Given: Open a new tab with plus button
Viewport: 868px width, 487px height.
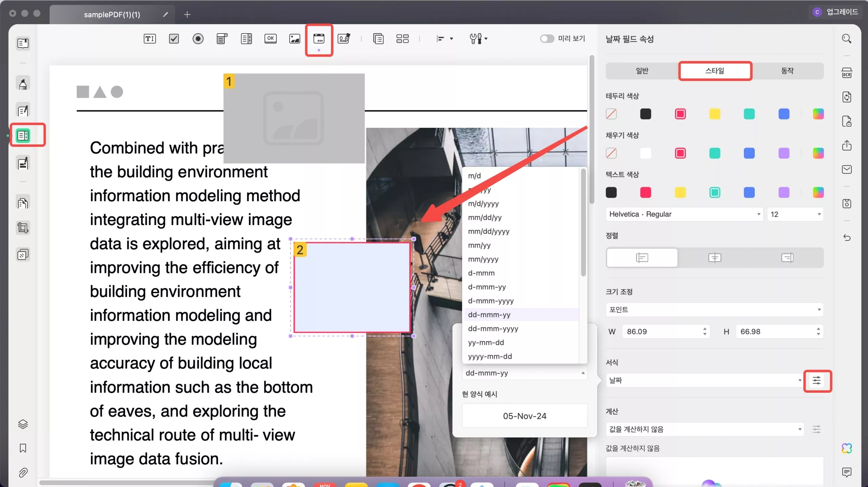Looking at the screenshot, I should coord(187,15).
